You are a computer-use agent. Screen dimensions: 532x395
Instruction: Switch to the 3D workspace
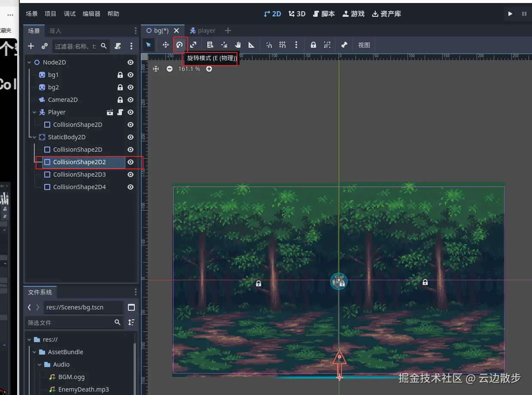[297, 14]
